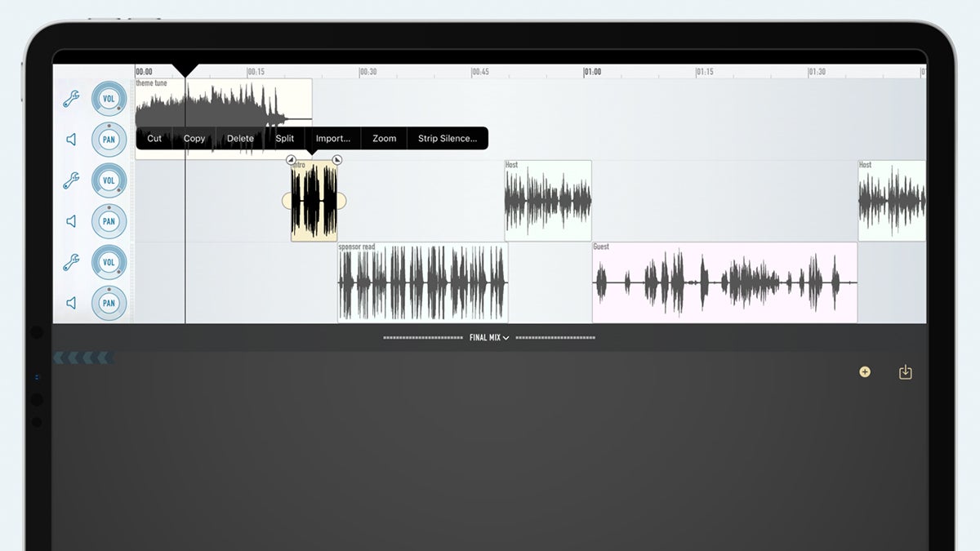Add a new track with the plus icon
Viewport: 980px width, 551px height.
pos(865,372)
